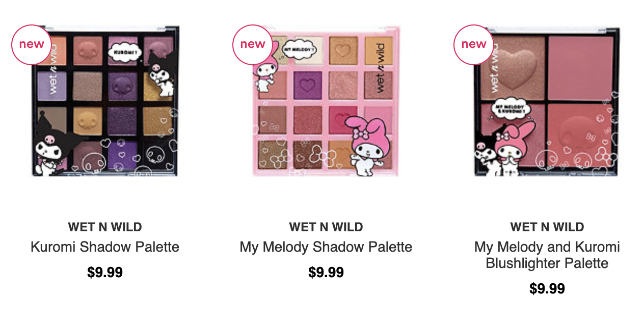Click the new badge on Kuromi palette
Viewport: 644px width, 323px height.
(32, 44)
